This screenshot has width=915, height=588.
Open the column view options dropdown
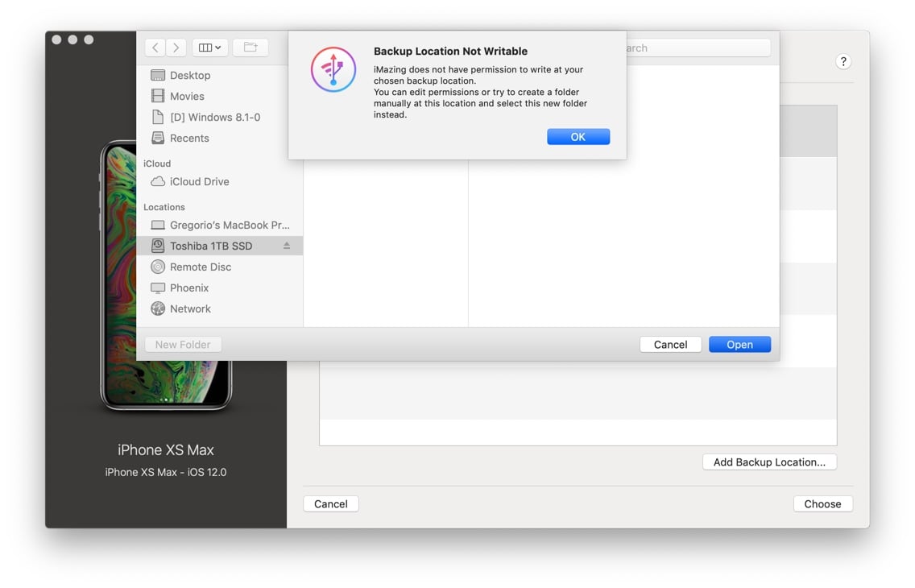[x=209, y=48]
